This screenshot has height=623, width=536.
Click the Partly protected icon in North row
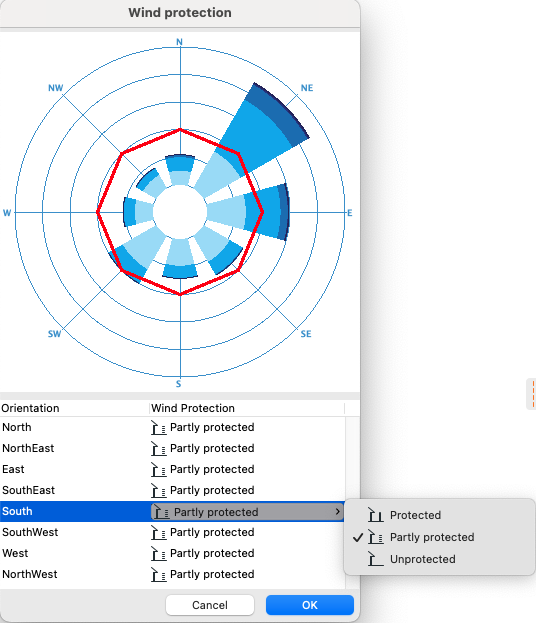pyautogui.click(x=159, y=428)
